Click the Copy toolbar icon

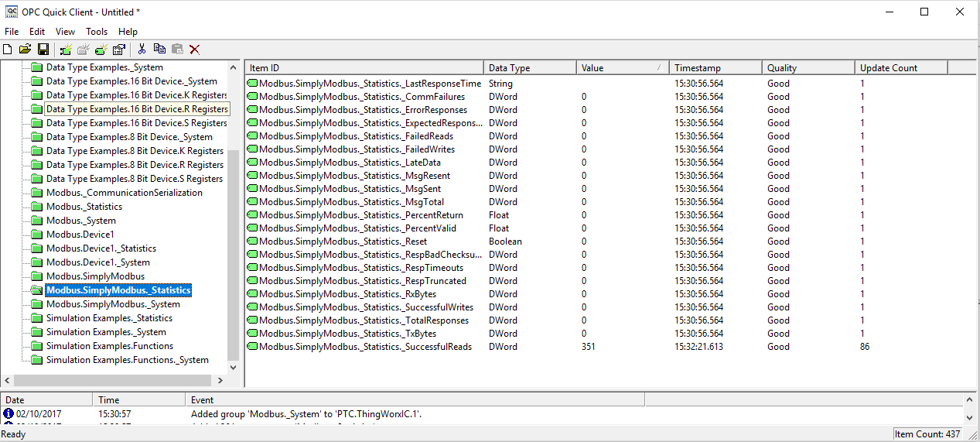click(x=159, y=50)
